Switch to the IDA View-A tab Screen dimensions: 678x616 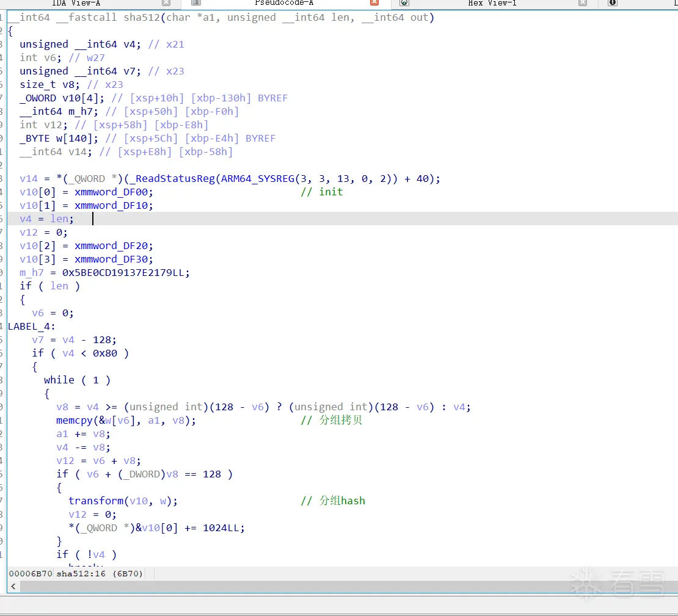pyautogui.click(x=76, y=3)
